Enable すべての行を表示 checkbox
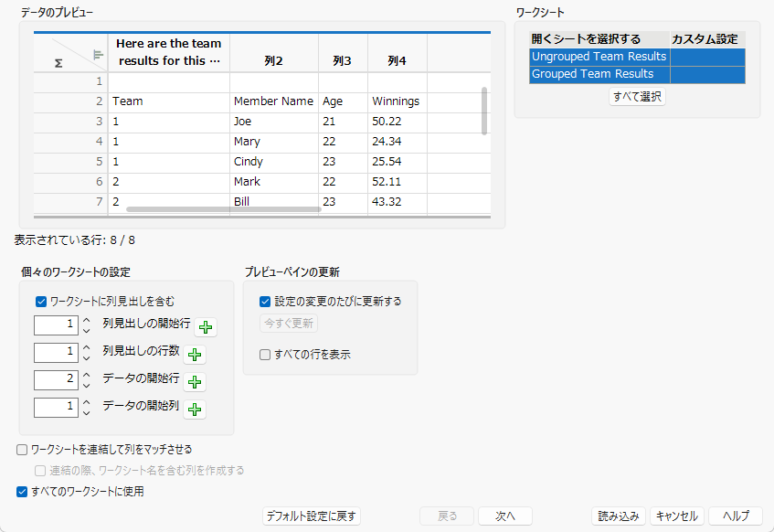This screenshot has width=774, height=532. [265, 355]
